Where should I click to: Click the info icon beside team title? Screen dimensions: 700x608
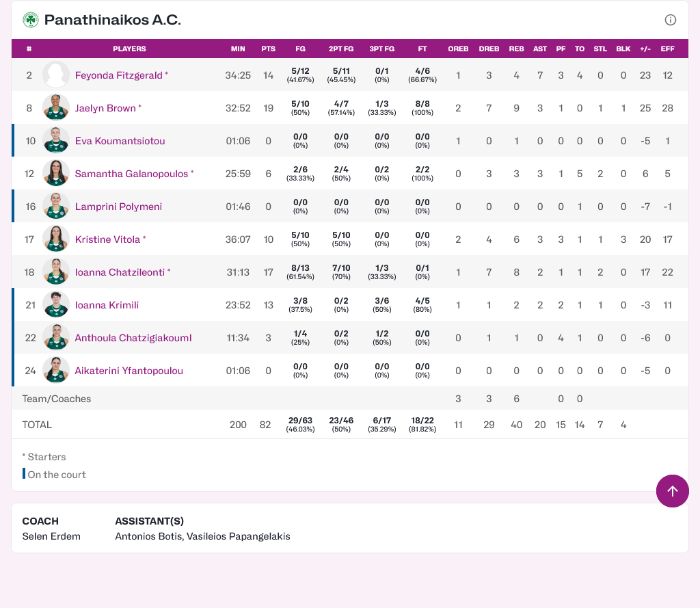coord(671,20)
